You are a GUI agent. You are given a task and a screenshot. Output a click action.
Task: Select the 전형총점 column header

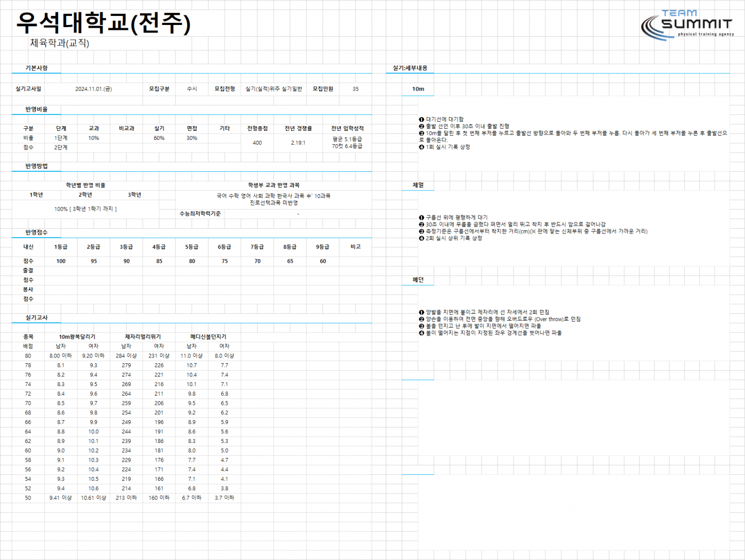tap(258, 129)
